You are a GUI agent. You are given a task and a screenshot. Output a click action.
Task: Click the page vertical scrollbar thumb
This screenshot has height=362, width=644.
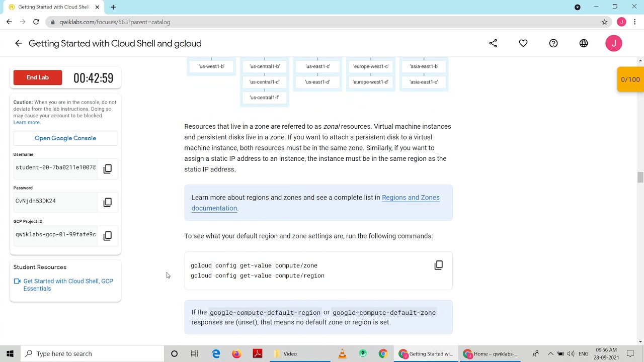(640, 177)
